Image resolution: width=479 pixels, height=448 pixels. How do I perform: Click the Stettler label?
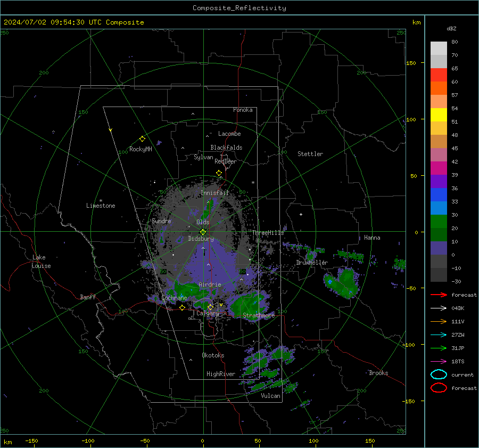click(x=310, y=154)
